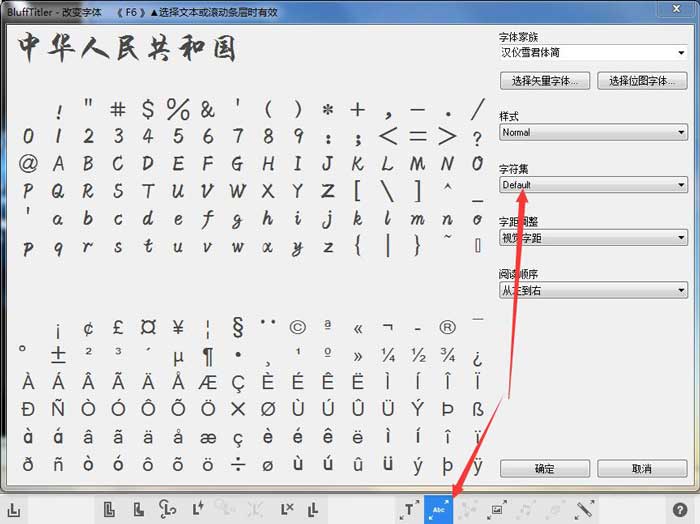Cancel with the 取消 button

642,469
